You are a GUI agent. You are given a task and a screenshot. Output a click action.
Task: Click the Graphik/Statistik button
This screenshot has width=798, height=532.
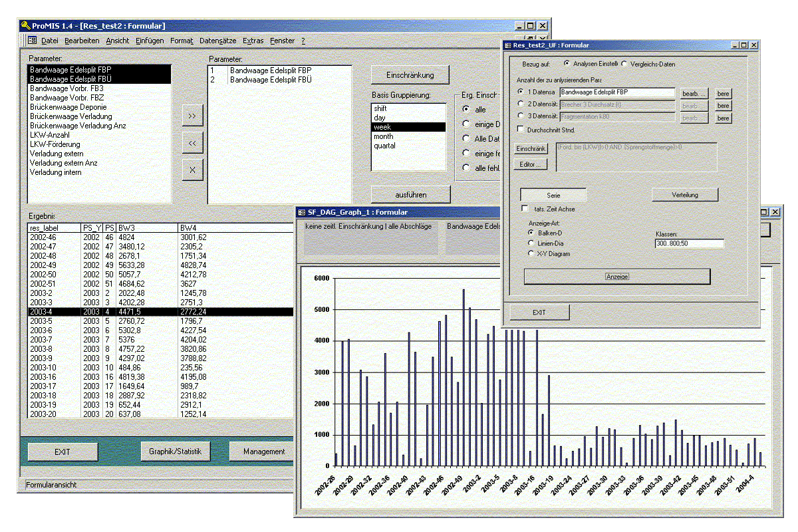[176, 452]
